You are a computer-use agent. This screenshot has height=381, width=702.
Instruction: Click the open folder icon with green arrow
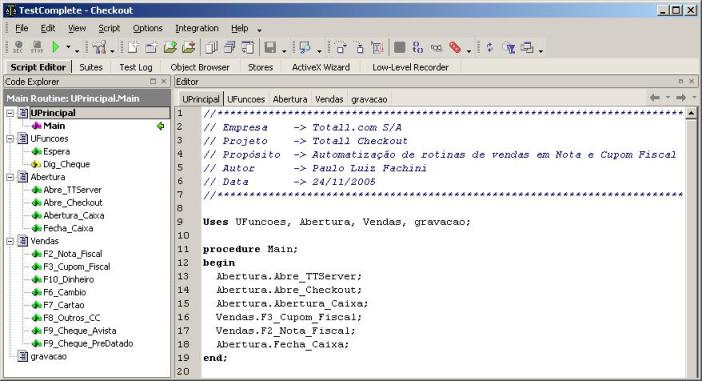click(x=170, y=47)
